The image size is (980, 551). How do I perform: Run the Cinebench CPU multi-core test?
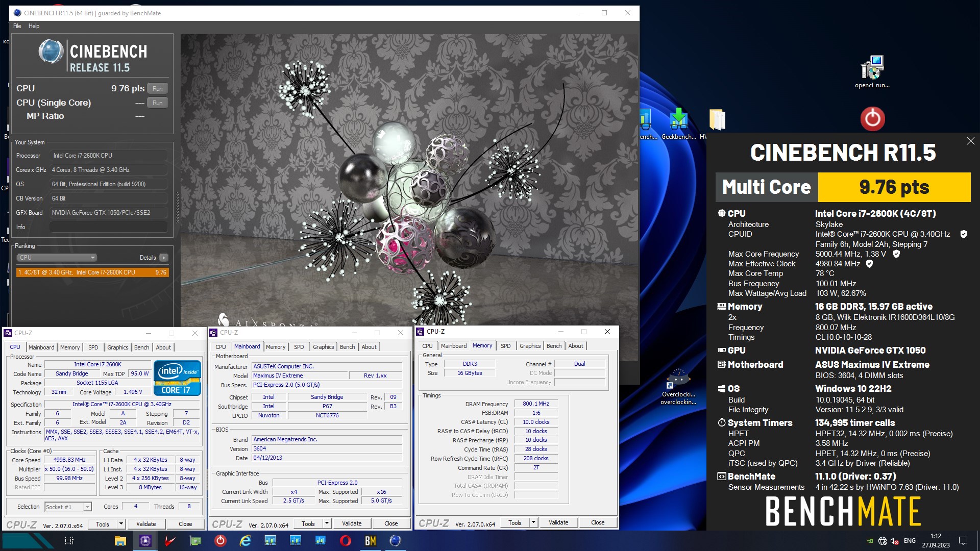pyautogui.click(x=157, y=88)
